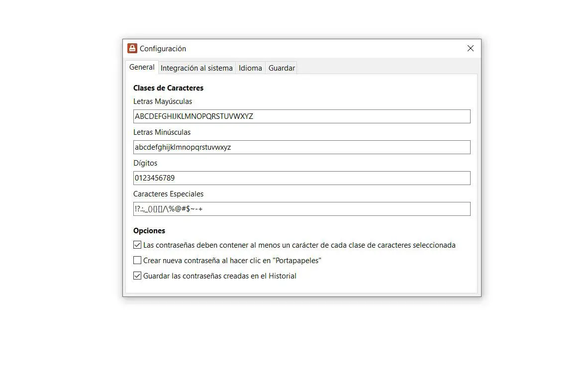Click the Opciones section heading

point(149,231)
